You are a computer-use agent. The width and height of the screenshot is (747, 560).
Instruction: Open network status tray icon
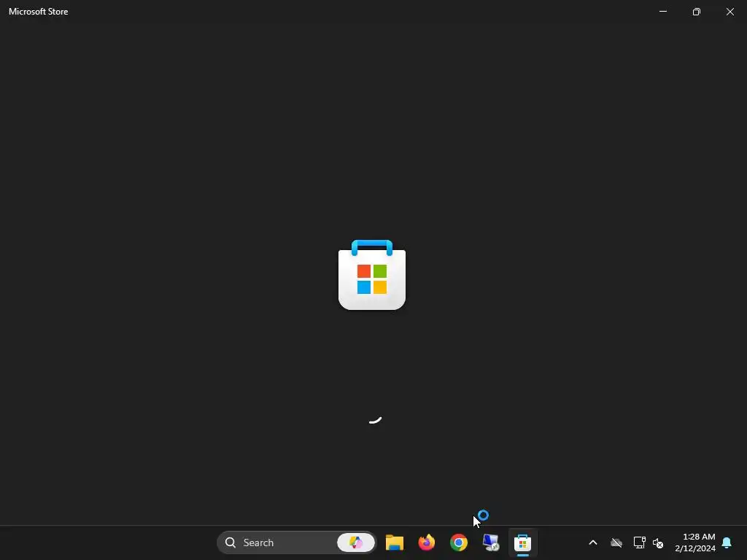click(639, 542)
